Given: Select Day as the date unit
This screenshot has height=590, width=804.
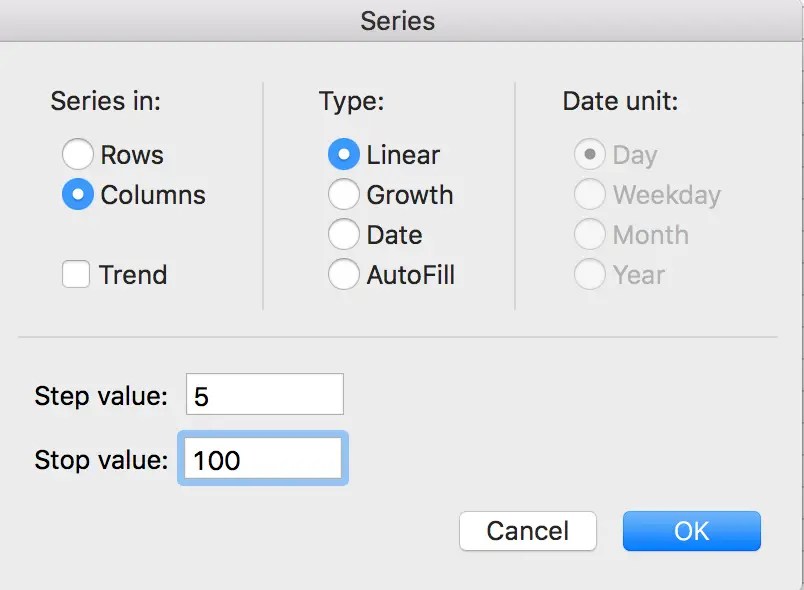Looking at the screenshot, I should [x=590, y=155].
